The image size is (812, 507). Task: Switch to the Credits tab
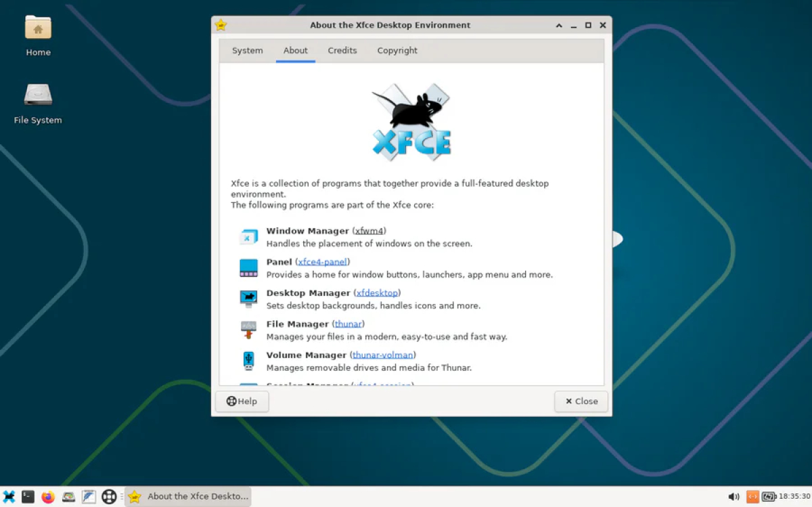coord(342,51)
